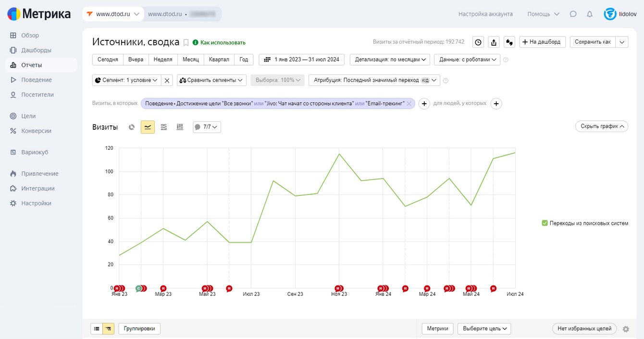Open table settings gear icon
This screenshot has width=644, height=339.
click(625, 329)
